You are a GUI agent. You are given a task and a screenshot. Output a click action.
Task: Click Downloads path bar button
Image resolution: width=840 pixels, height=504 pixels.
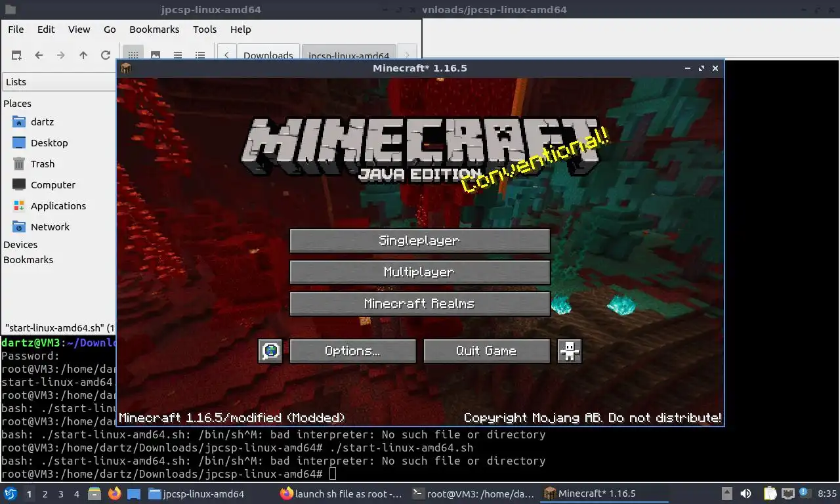click(x=268, y=55)
